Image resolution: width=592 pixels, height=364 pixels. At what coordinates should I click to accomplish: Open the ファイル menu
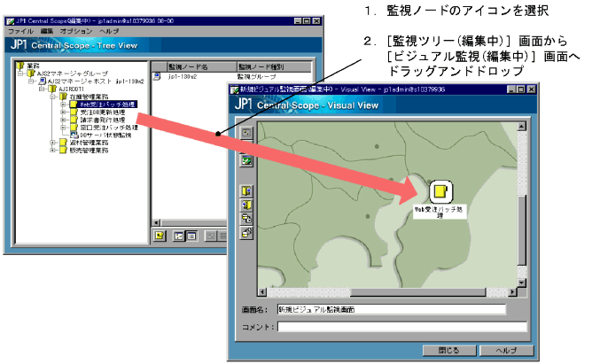pos(20,31)
